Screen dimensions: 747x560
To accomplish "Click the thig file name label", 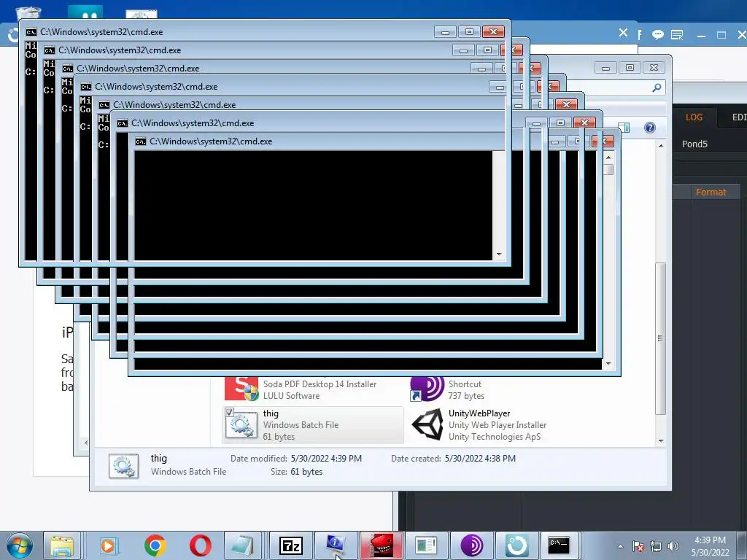I will click(x=271, y=413).
